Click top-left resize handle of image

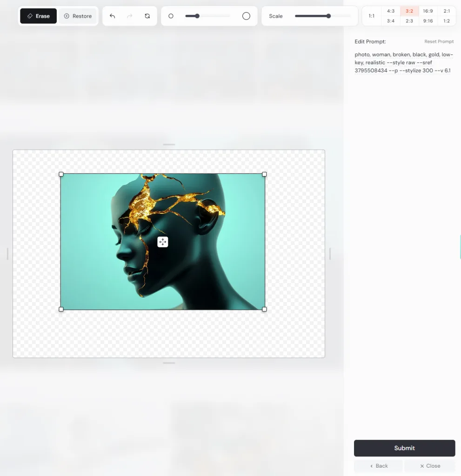61,174
